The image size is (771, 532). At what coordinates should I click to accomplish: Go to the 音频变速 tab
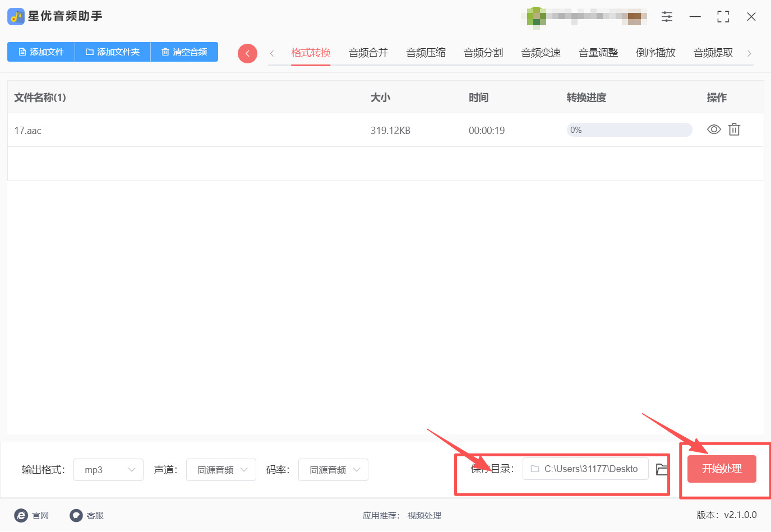click(541, 53)
